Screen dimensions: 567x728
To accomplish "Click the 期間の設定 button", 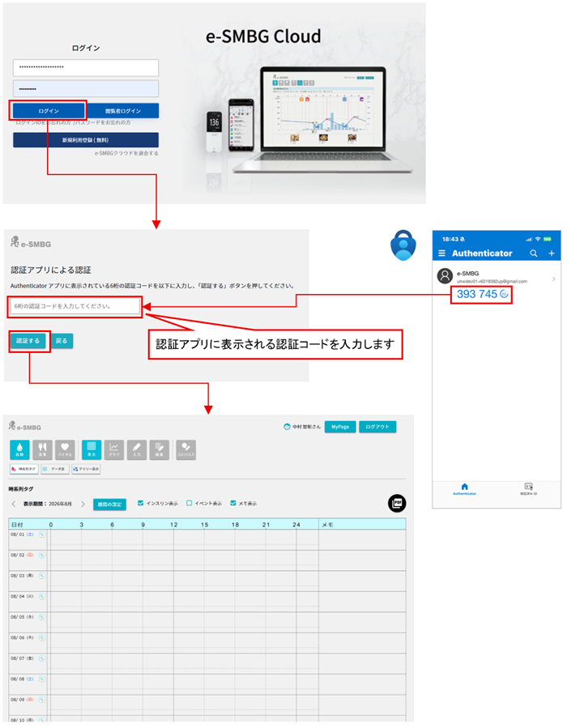I will (x=109, y=504).
